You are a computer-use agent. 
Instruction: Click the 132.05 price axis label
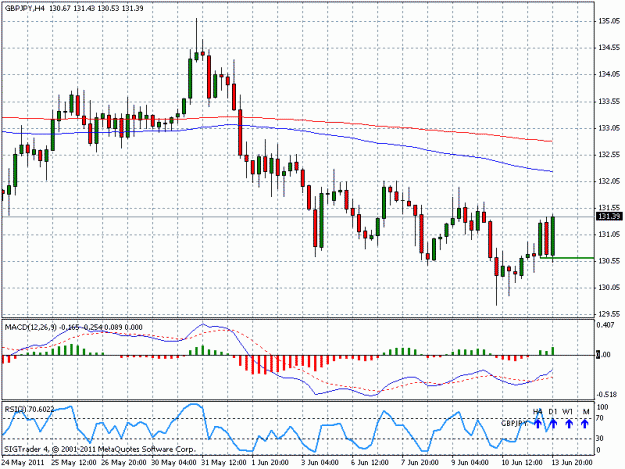[x=609, y=181]
